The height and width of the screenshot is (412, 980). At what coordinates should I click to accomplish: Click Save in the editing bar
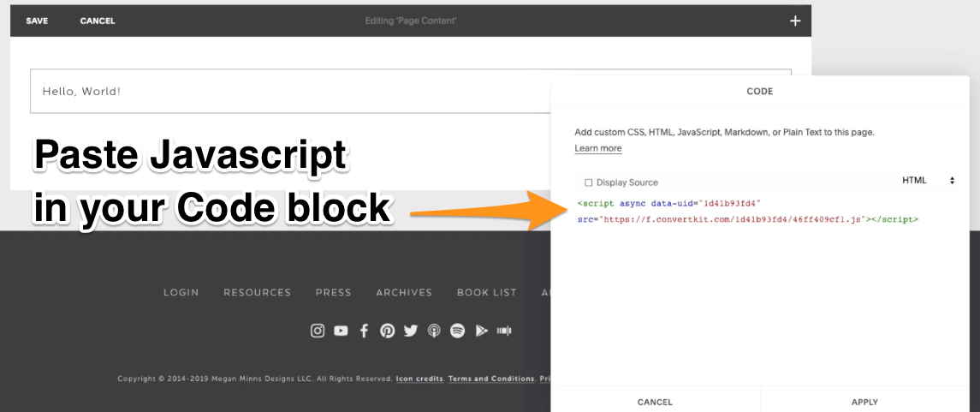[x=37, y=21]
